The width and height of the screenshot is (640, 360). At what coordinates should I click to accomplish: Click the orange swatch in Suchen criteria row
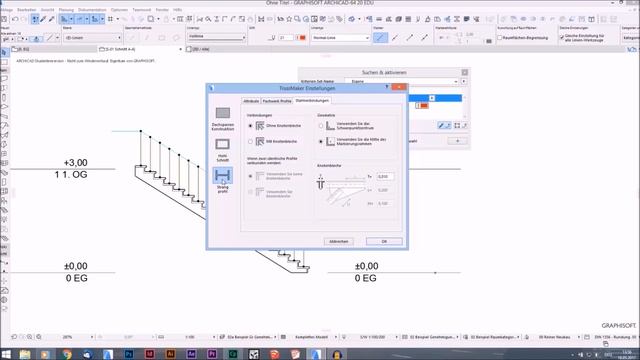[x=424, y=106]
